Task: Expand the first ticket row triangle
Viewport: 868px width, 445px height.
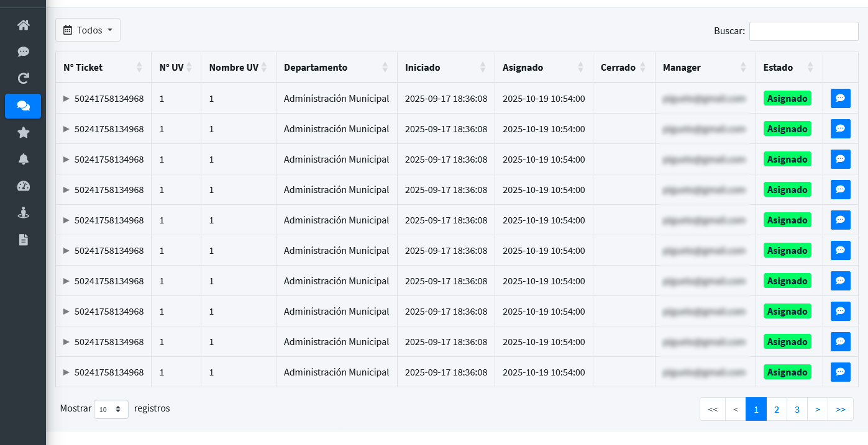Action: (x=66, y=98)
